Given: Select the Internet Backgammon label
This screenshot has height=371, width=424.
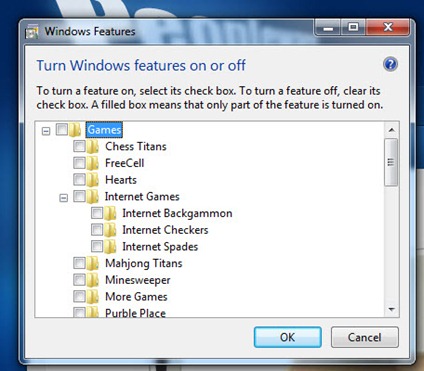Looking at the screenshot, I should click(x=177, y=213).
